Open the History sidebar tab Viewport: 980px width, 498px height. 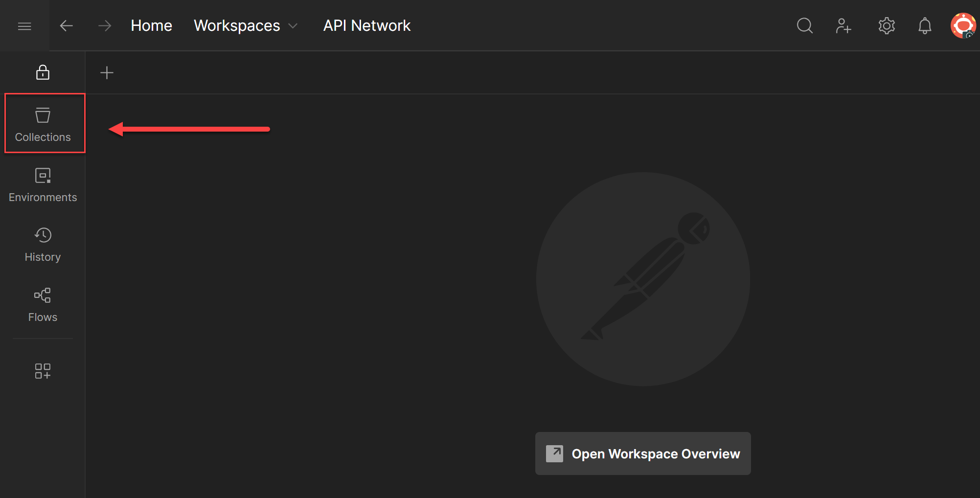[43, 245]
